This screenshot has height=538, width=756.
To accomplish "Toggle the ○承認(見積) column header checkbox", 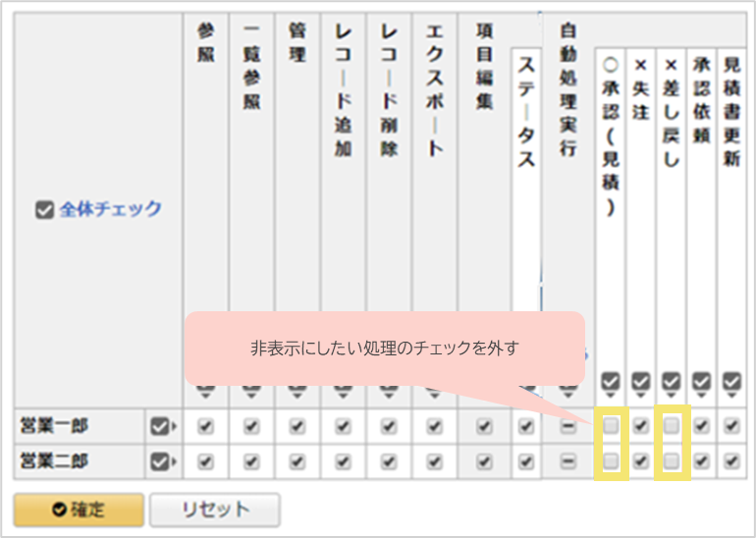I will (611, 381).
